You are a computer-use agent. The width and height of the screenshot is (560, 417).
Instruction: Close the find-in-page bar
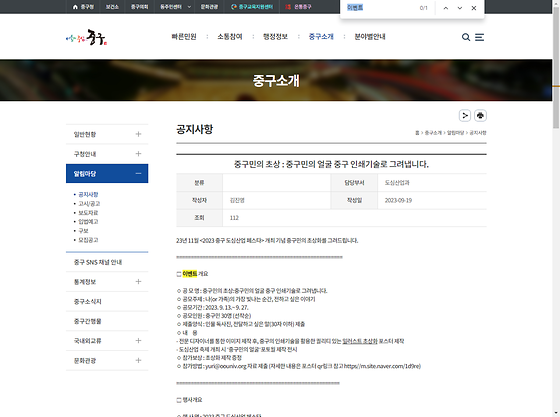[x=474, y=8]
